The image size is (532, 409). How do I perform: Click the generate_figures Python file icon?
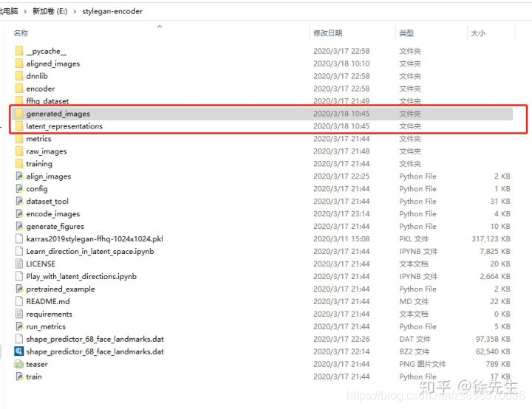(x=19, y=226)
